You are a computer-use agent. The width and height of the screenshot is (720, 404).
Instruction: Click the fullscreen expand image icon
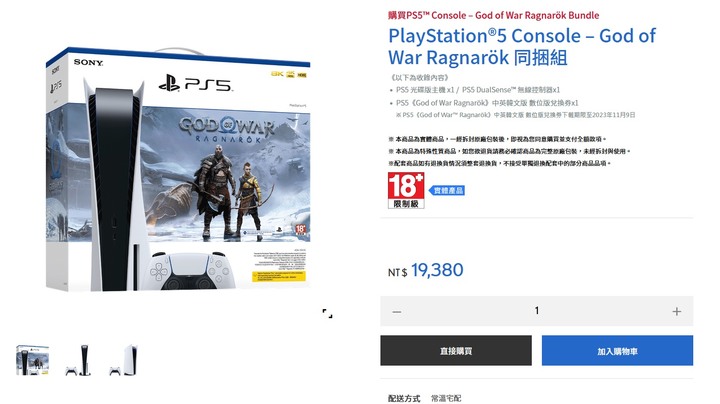coord(327,314)
